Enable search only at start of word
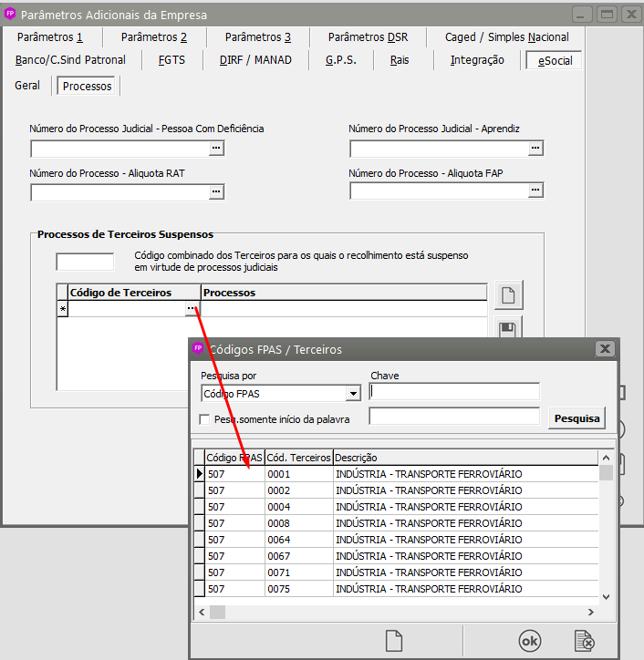644x660 pixels. point(205,418)
